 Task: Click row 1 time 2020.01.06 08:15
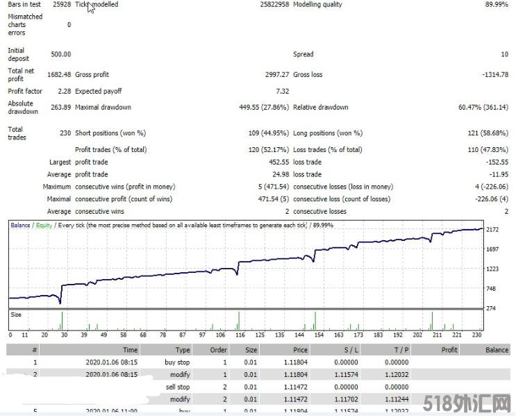[112, 363]
